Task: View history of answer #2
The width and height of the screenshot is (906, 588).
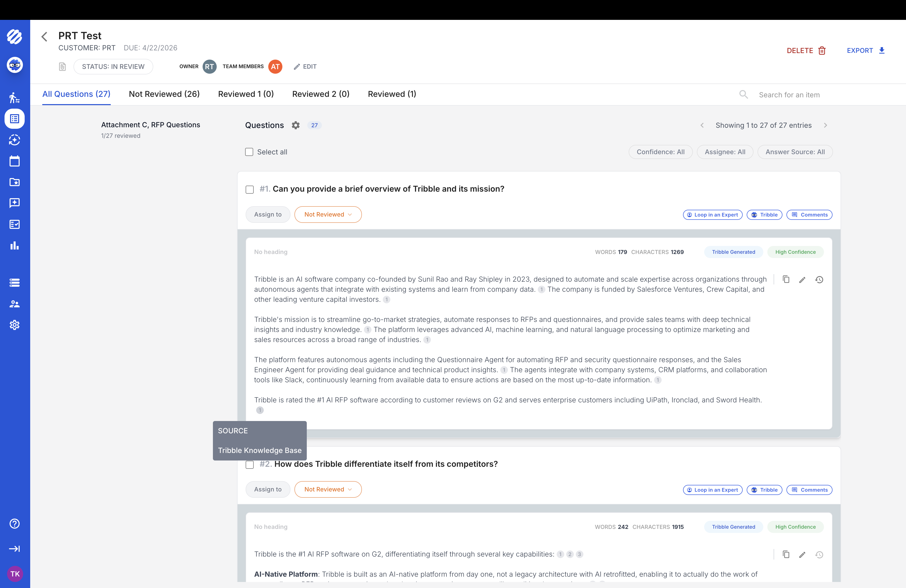Action: [819, 555]
